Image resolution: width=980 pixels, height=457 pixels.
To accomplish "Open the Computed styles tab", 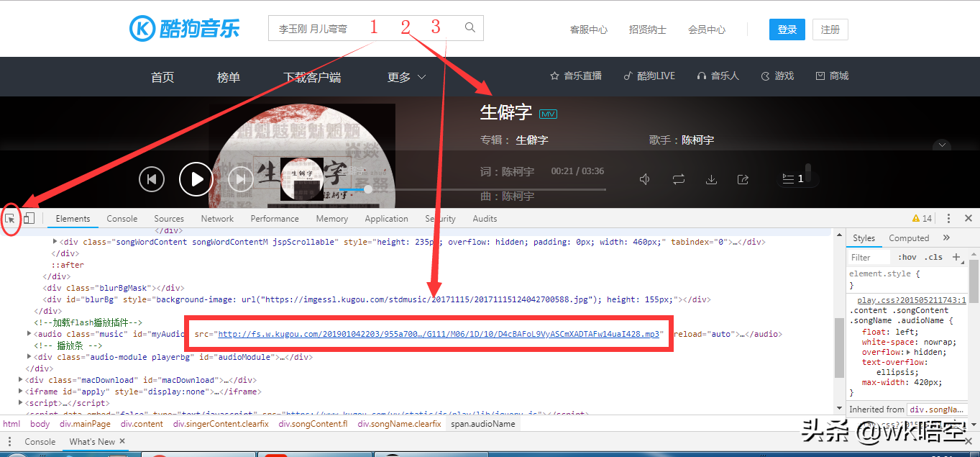I will [x=909, y=237].
